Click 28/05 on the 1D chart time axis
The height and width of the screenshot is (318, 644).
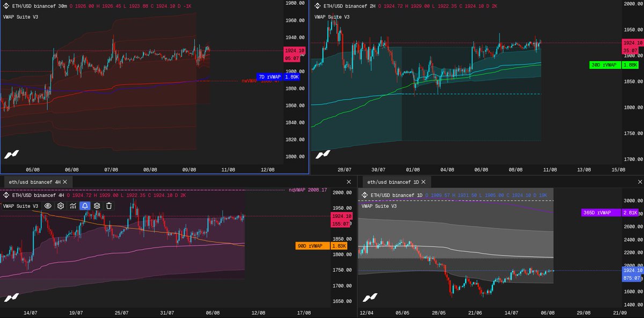click(x=440, y=312)
